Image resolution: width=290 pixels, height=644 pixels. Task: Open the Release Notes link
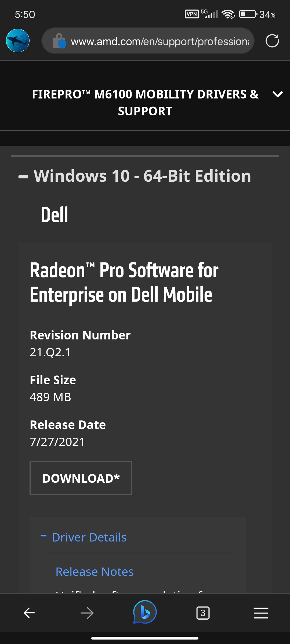click(95, 572)
